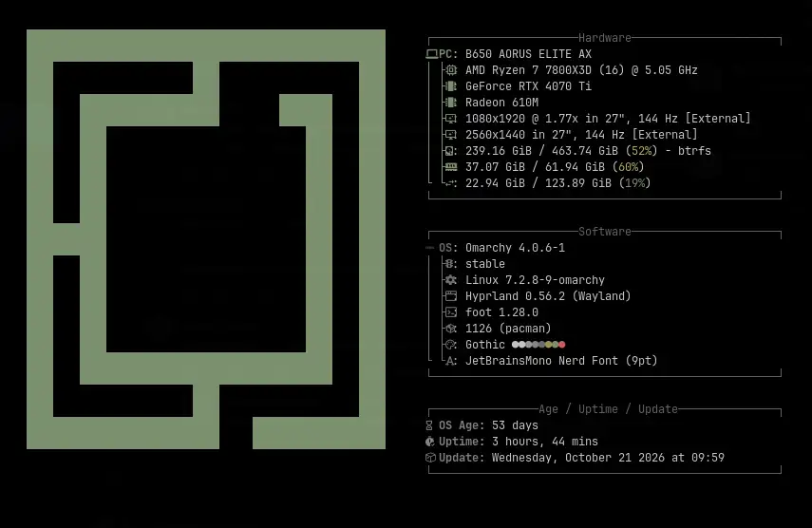Select 'JetBrainsMono Nerd Font (9pt)' text
812x528 pixels.
(x=561, y=361)
